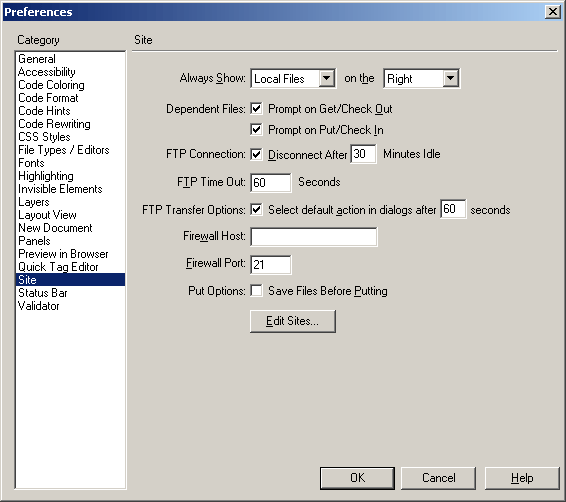Cancel the Preferences dialog
The height and width of the screenshot is (502, 566).
(x=439, y=478)
